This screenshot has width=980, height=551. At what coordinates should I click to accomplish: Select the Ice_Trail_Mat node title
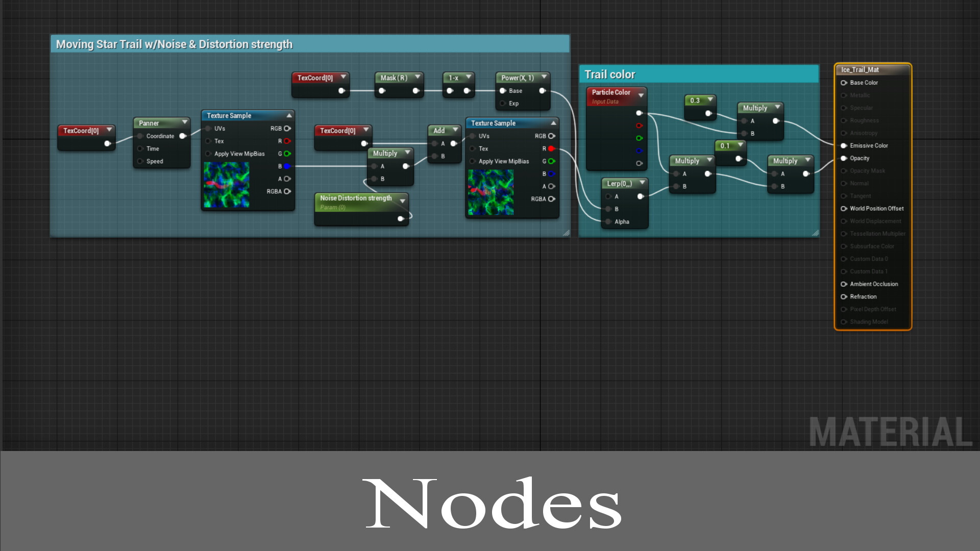[860, 70]
